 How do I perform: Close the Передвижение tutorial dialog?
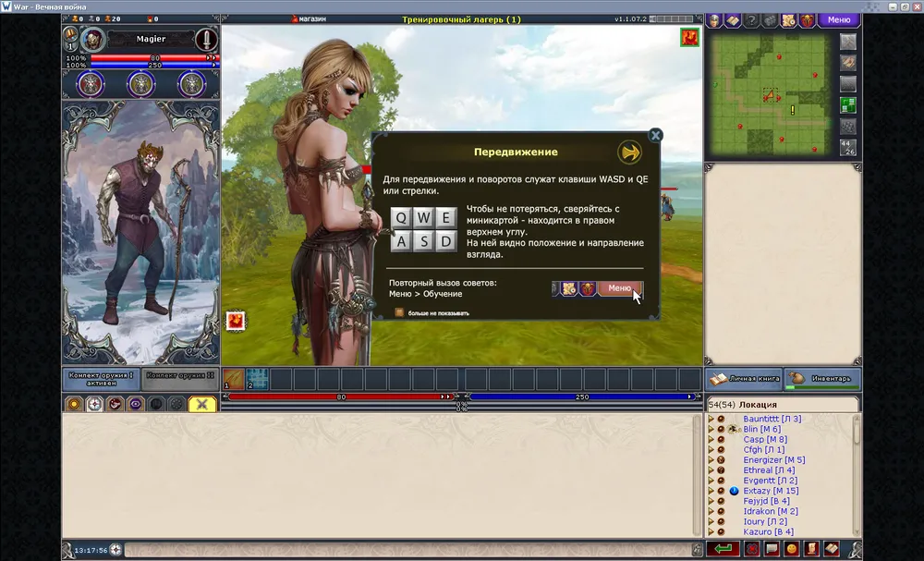655,135
